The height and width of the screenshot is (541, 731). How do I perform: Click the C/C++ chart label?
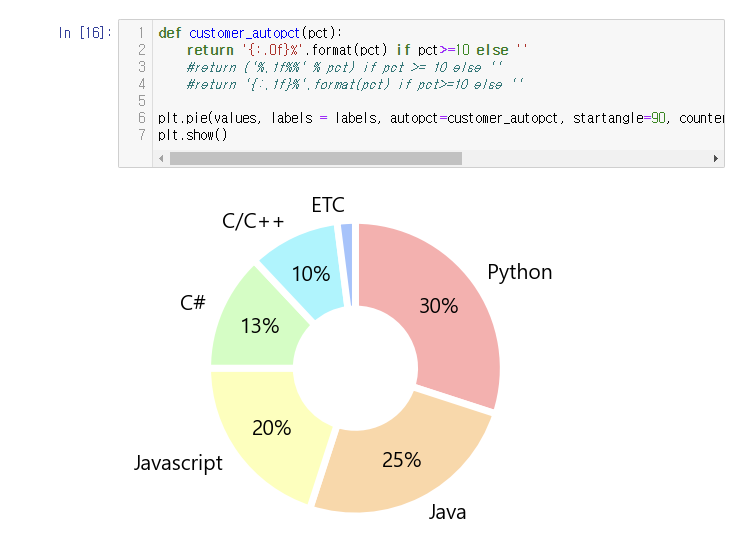[x=253, y=221]
